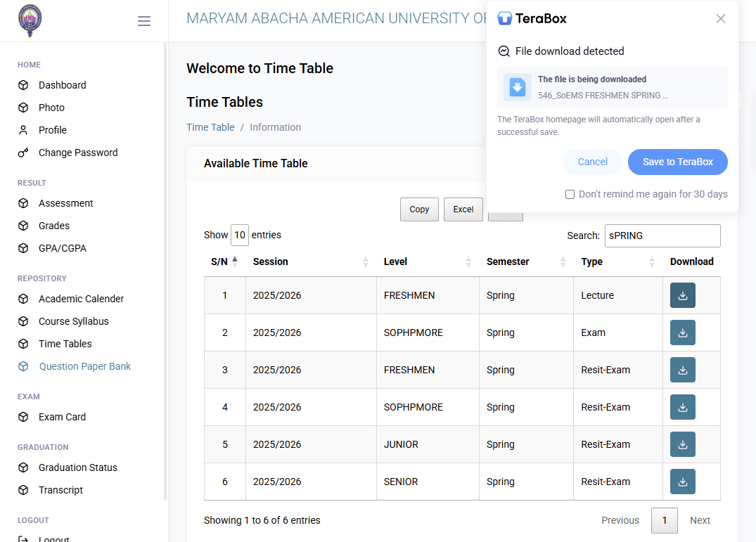756x542 pixels.
Task: Sort table by Type column
Action: point(618,262)
